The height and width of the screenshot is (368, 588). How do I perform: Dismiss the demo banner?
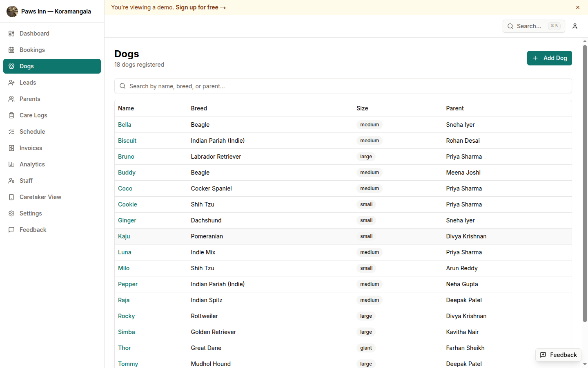pos(577,7)
